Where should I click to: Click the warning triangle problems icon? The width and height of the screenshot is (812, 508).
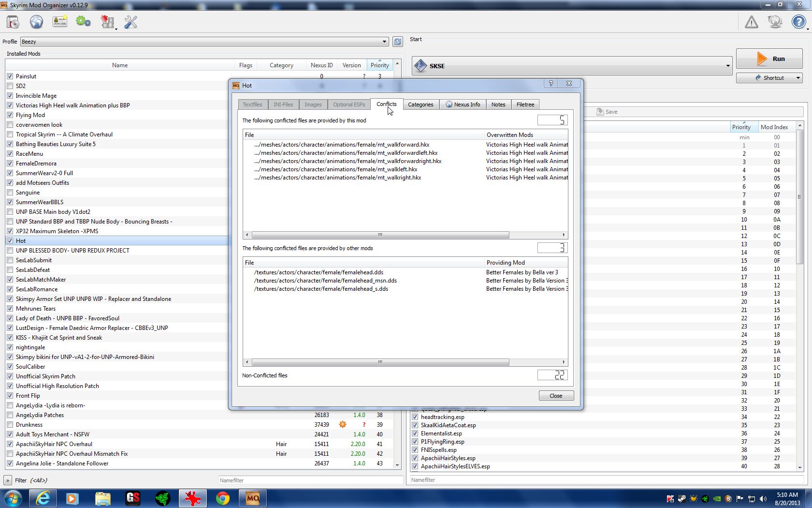(x=751, y=22)
